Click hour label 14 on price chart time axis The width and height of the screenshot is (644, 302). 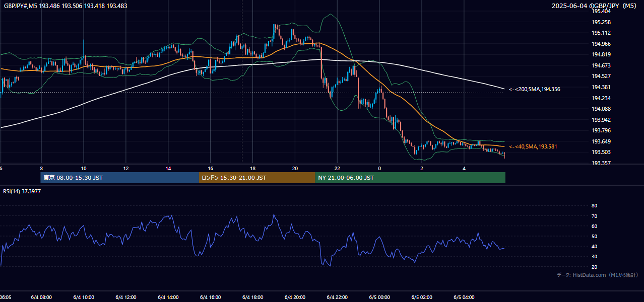(x=168, y=169)
